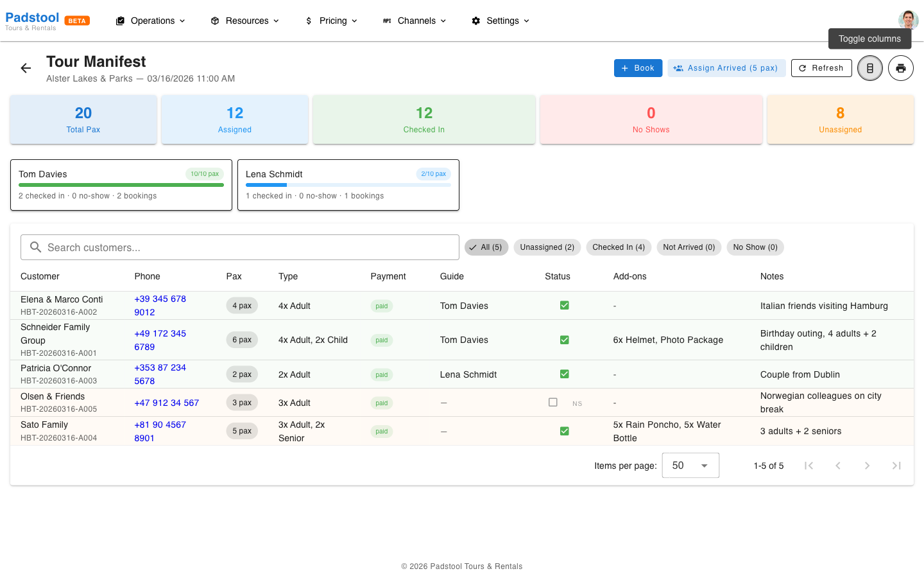Click the search magnifier icon
Viewport: 924px width, 578px height.
click(36, 247)
